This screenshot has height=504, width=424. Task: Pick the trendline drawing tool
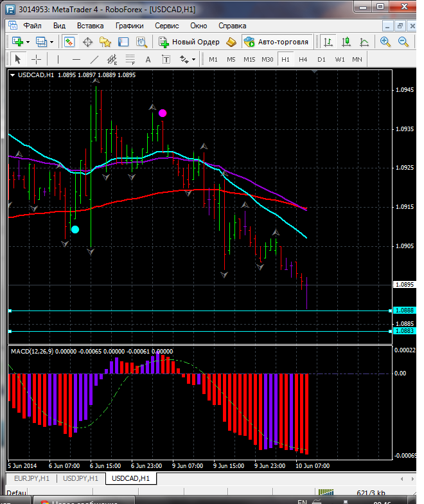pos(94,59)
